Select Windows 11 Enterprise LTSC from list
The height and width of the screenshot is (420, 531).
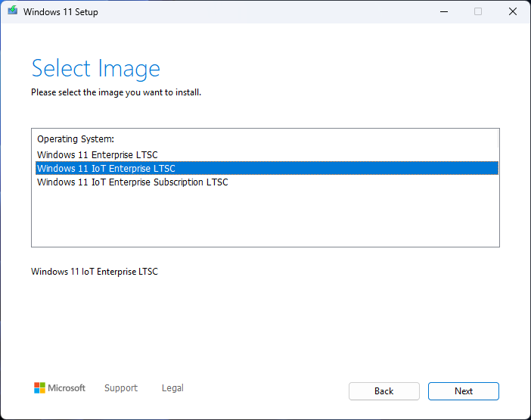tap(97, 155)
